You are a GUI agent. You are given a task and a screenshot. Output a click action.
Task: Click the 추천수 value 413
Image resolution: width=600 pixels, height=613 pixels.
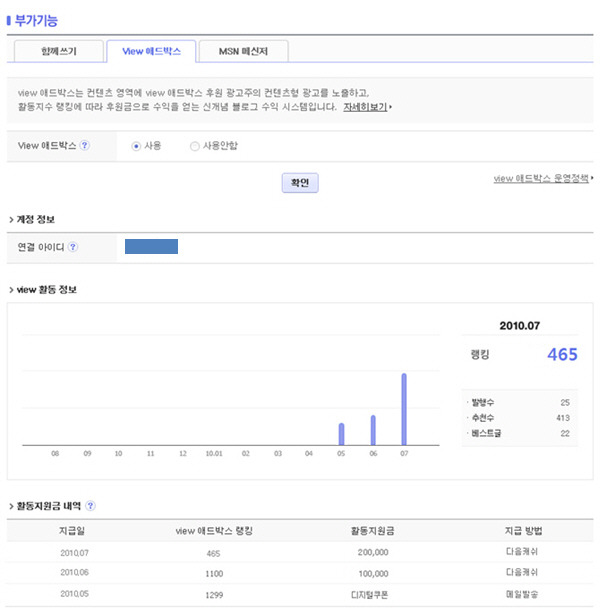click(563, 418)
